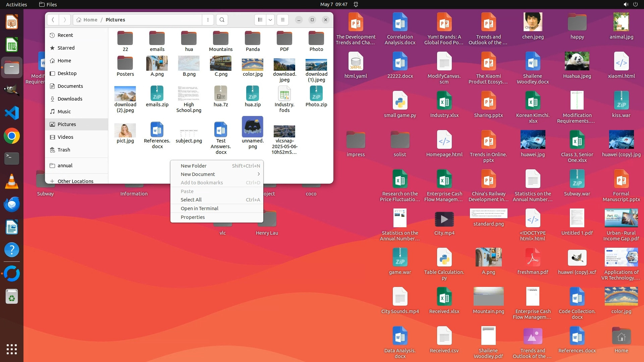Open Google Chrome from the dock

[12, 136]
